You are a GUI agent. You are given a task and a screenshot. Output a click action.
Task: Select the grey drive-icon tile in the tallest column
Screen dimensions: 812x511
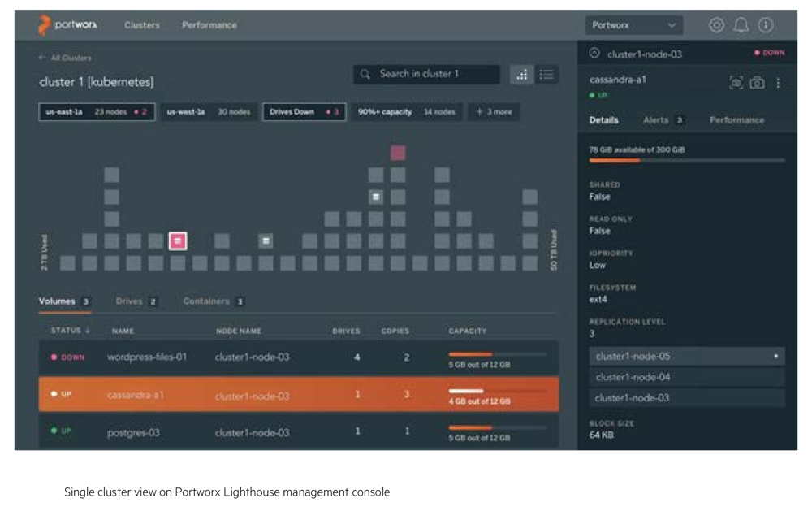(x=376, y=197)
